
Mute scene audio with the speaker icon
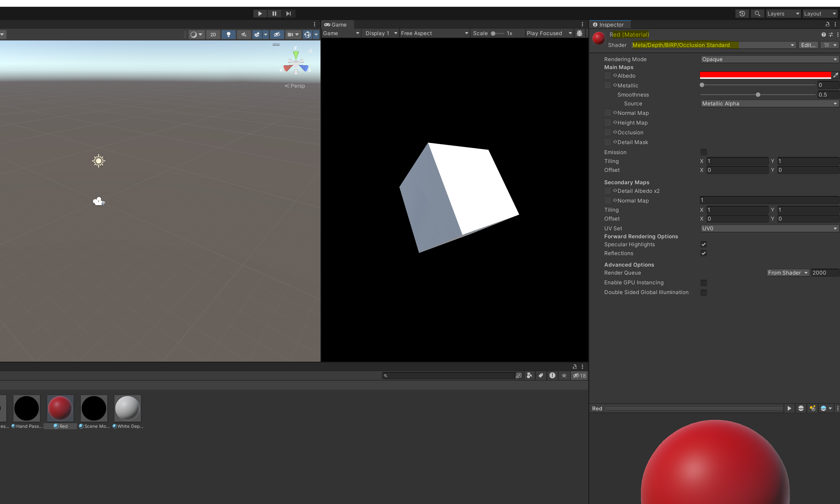coord(244,34)
